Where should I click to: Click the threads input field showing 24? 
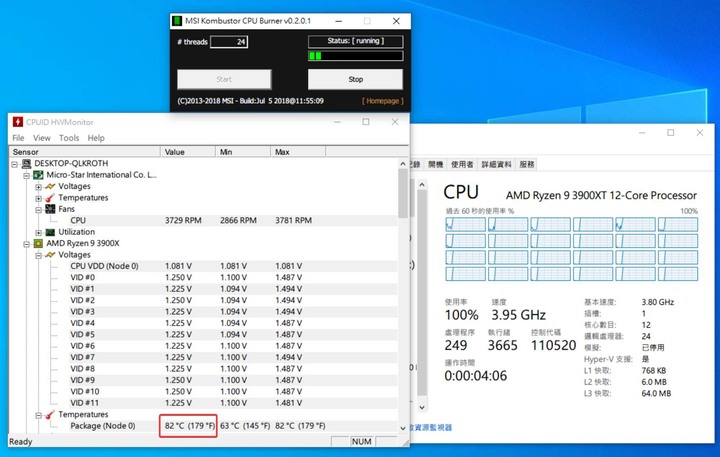[229, 42]
